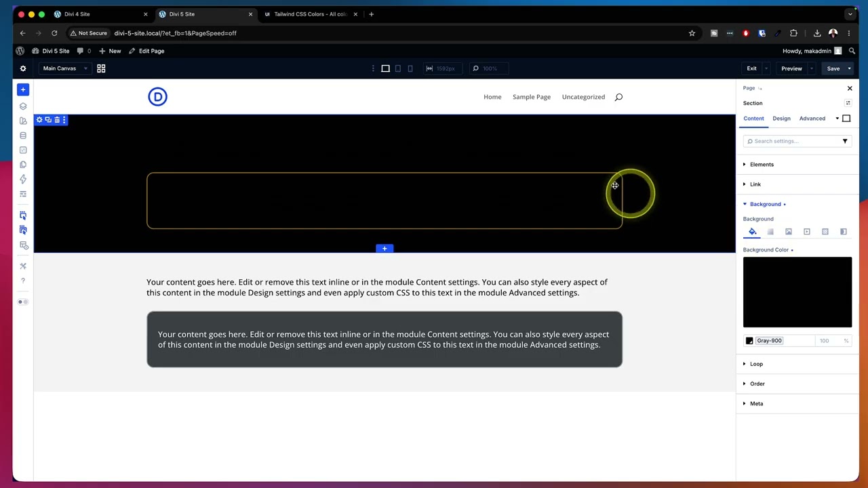
Task: Click the Preview button
Action: point(791,68)
